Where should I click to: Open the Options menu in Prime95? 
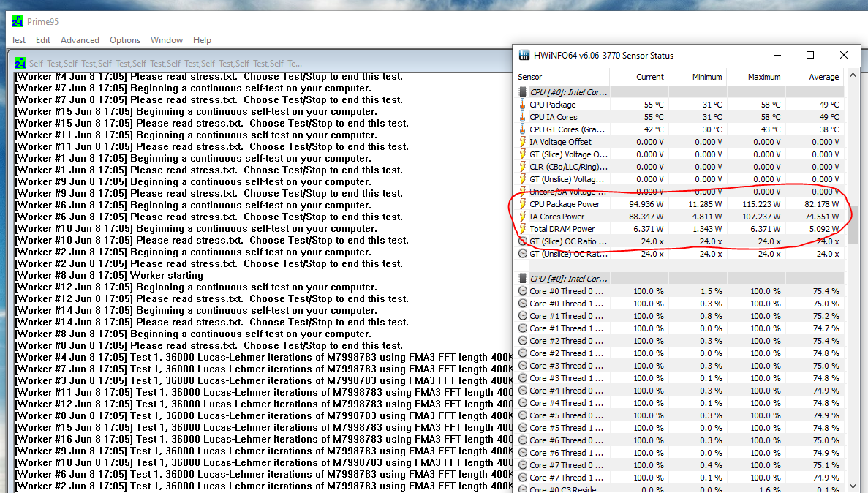pos(125,40)
